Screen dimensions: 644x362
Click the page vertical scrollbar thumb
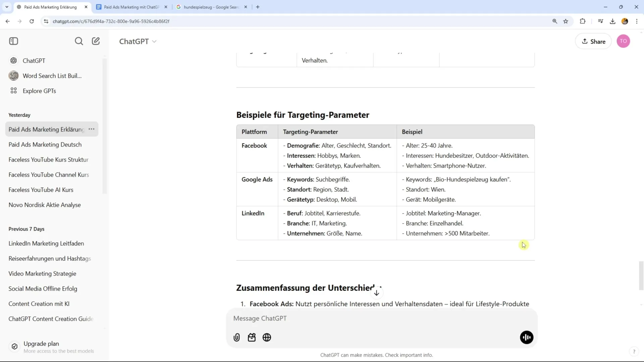tap(641, 276)
